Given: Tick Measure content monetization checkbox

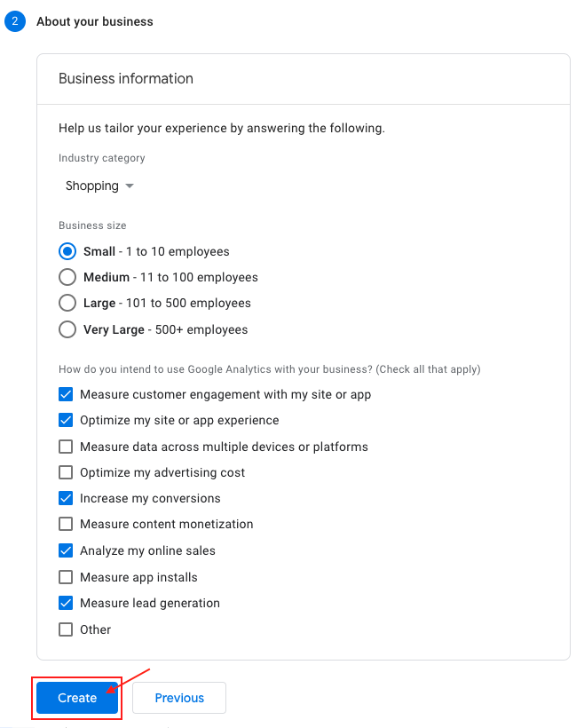Looking at the screenshot, I should [66, 524].
